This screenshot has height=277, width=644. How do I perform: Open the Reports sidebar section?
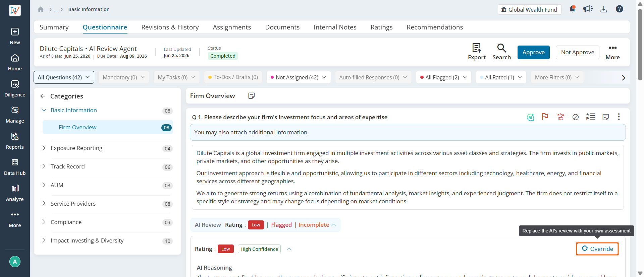(15, 141)
